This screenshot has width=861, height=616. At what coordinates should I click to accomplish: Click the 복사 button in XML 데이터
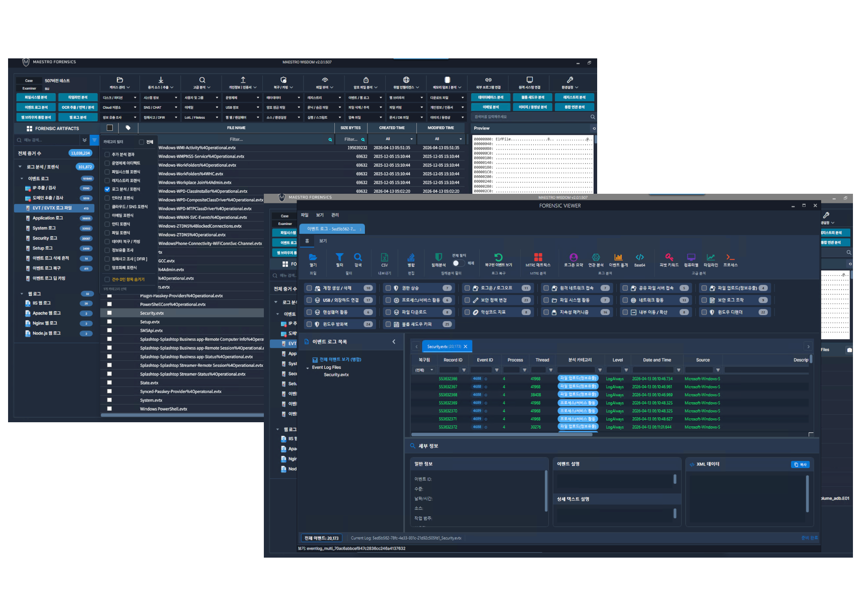(800, 465)
